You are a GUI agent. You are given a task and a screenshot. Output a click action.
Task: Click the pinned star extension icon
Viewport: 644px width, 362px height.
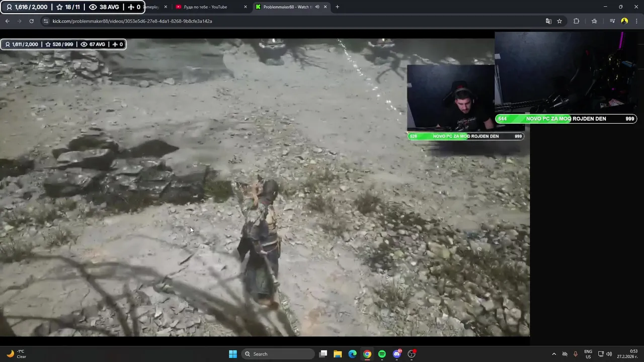(x=594, y=21)
